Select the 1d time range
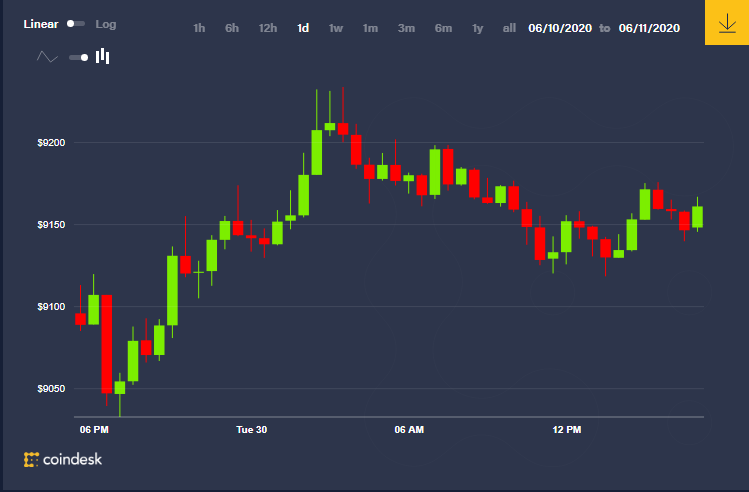This screenshot has height=492, width=749. coord(303,28)
